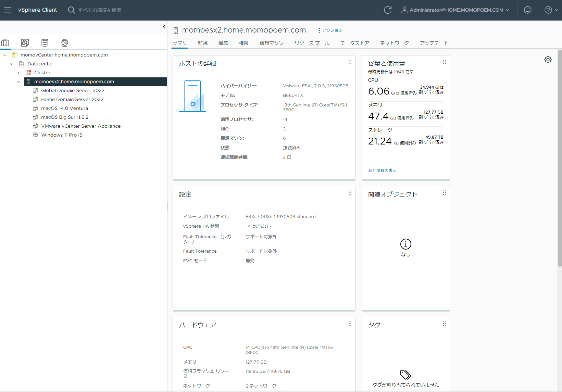This screenshot has width=562, height=392.
Task: Select Global Domain Server 2022 VM
Action: (73, 90)
